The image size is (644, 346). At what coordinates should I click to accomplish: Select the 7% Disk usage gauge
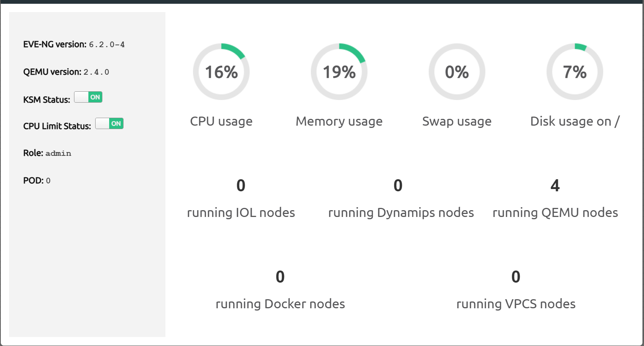[575, 72]
